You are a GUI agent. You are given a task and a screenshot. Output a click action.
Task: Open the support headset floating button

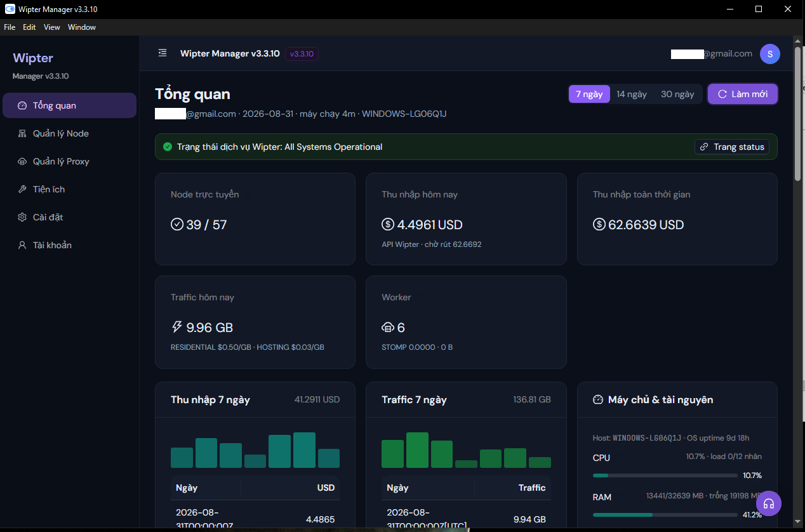(769, 503)
